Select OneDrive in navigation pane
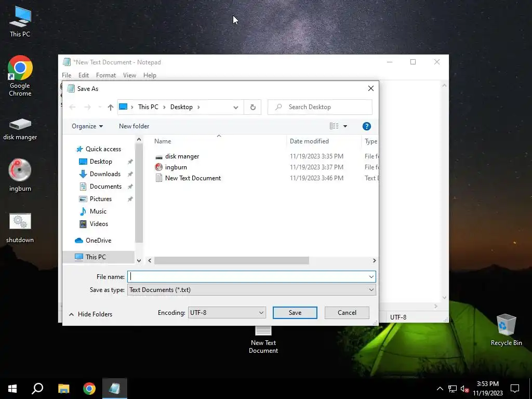Viewport: 532px width, 399px height. pos(98,240)
